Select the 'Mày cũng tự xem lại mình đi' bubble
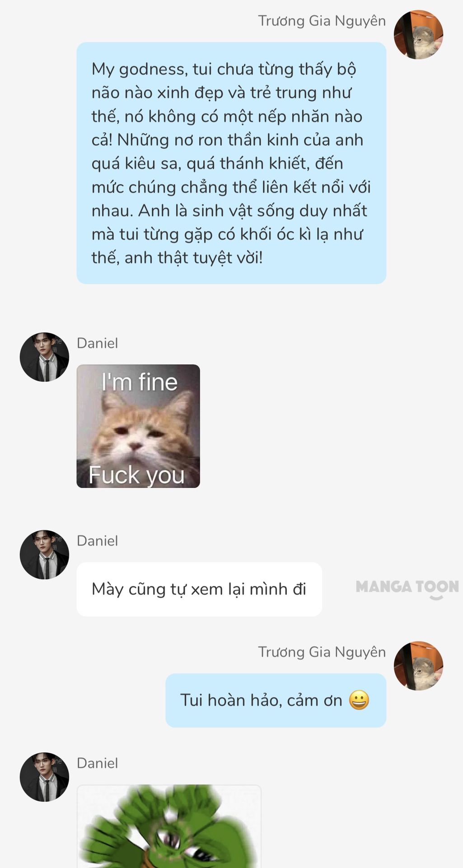 (x=199, y=589)
